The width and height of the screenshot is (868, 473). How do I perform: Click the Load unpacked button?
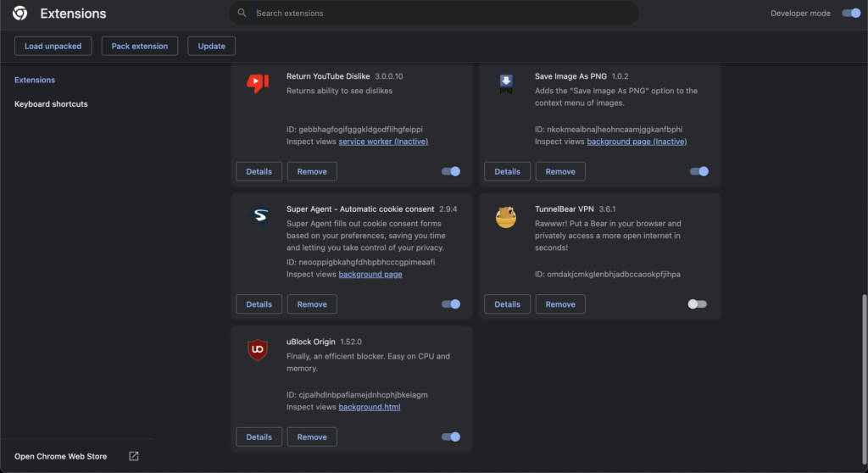(53, 46)
